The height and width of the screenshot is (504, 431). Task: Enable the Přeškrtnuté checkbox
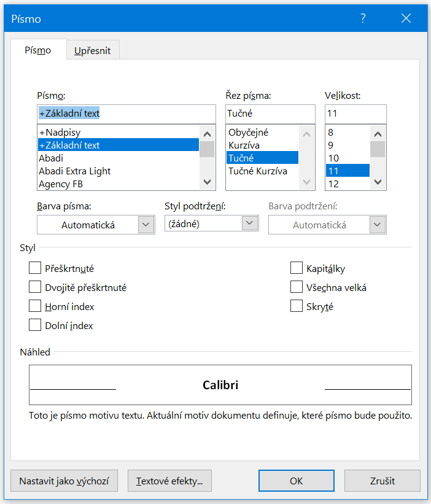(x=35, y=268)
